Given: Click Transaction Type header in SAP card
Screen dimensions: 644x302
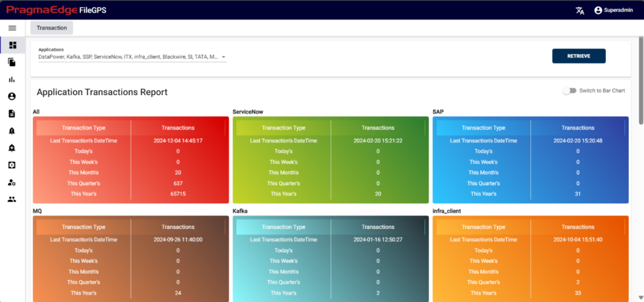Looking at the screenshot, I should click(484, 128).
